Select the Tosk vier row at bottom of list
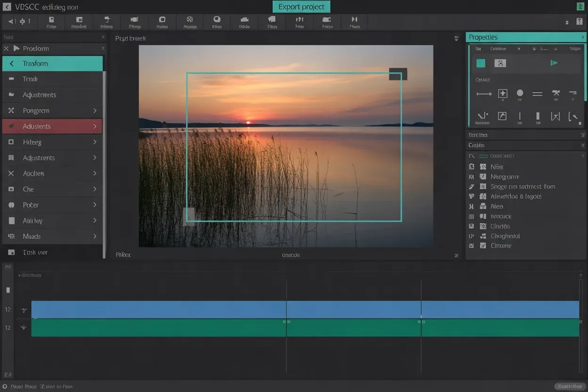 [52, 252]
